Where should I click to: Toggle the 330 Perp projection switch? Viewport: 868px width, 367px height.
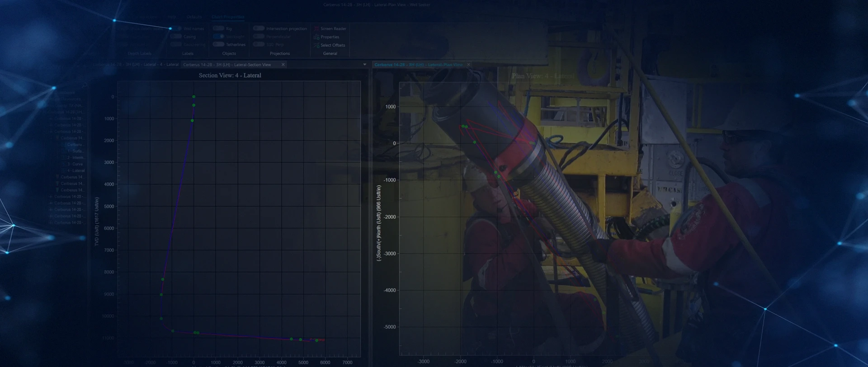tap(259, 44)
